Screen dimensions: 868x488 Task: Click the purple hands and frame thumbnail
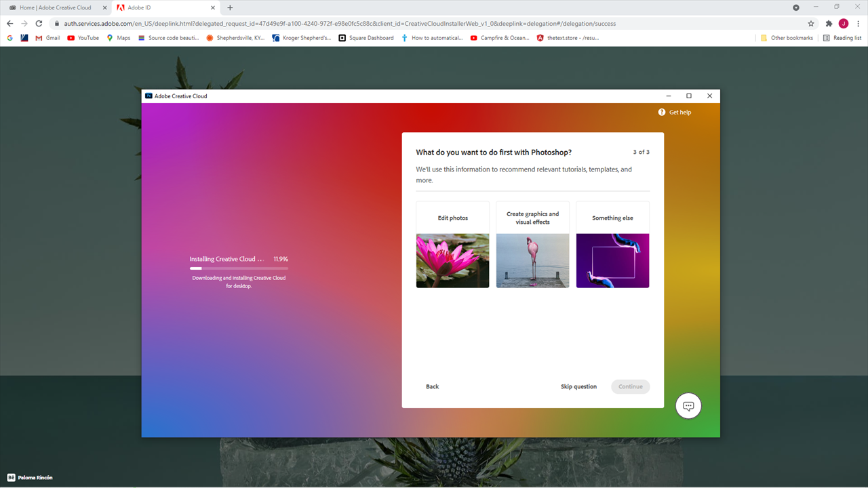pos(612,261)
